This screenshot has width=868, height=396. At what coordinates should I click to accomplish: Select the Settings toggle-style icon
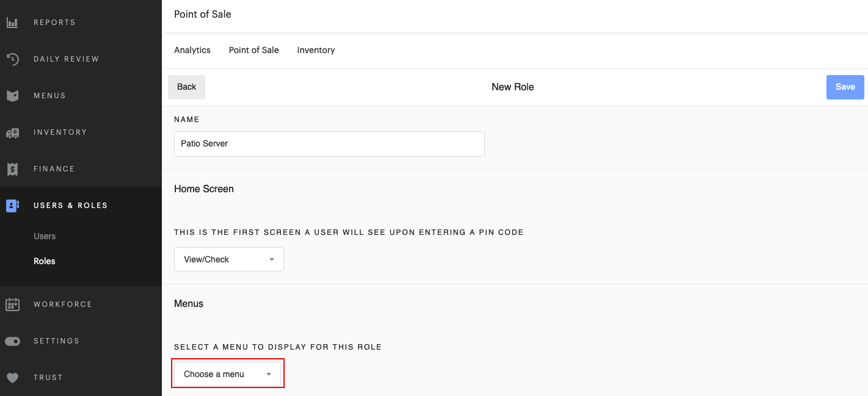click(x=13, y=340)
